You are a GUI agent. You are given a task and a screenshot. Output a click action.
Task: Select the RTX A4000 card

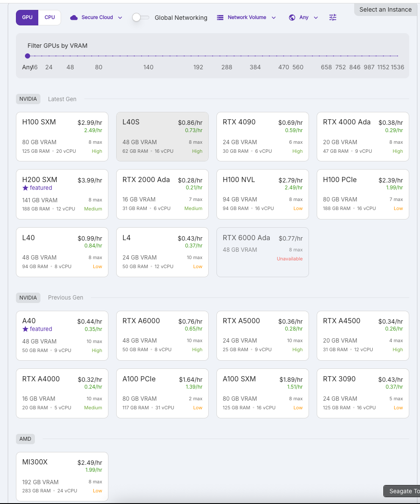(x=62, y=393)
